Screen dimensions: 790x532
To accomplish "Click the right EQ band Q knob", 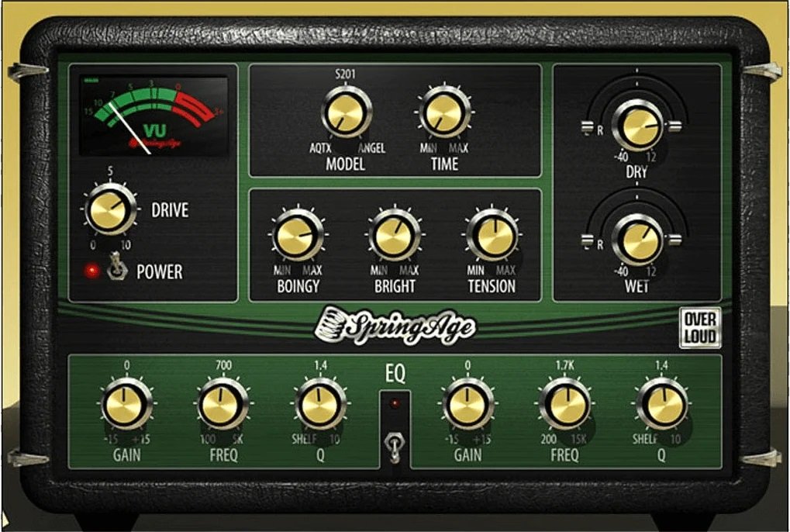I will tap(661, 404).
